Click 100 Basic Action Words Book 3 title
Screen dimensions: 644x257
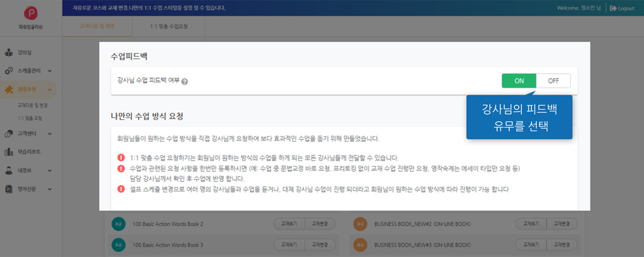pyautogui.click(x=167, y=245)
